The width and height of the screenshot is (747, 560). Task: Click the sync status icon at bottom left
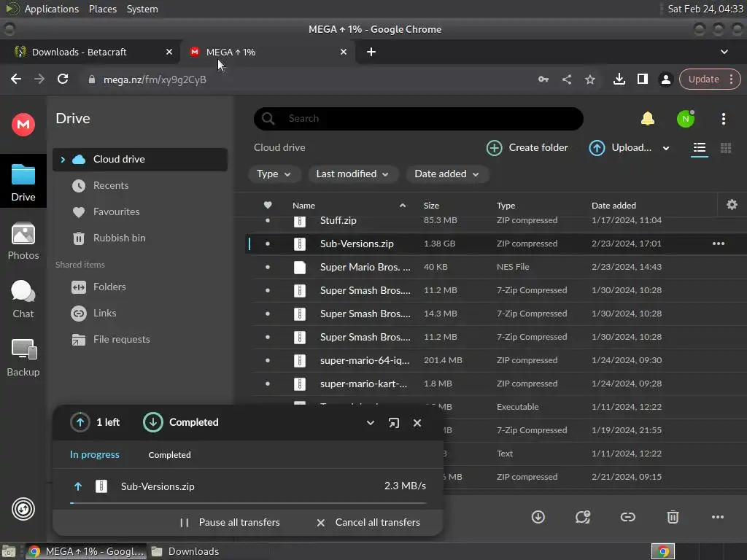point(23,509)
